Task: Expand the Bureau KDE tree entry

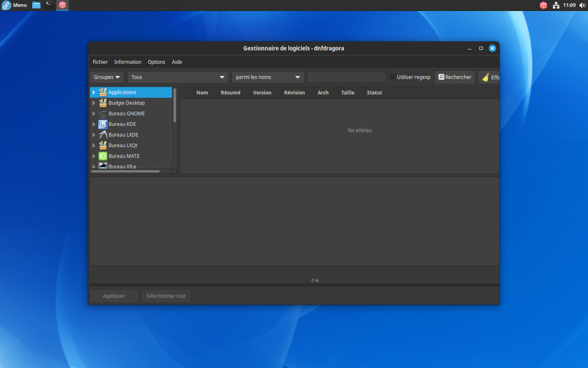Action: pos(95,124)
